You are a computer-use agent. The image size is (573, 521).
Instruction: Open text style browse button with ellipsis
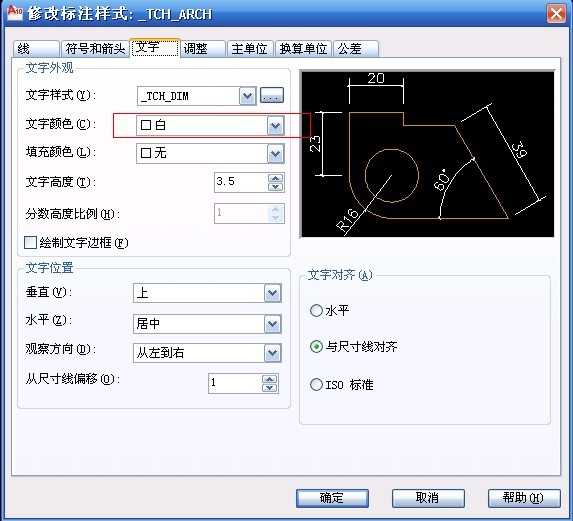272,96
